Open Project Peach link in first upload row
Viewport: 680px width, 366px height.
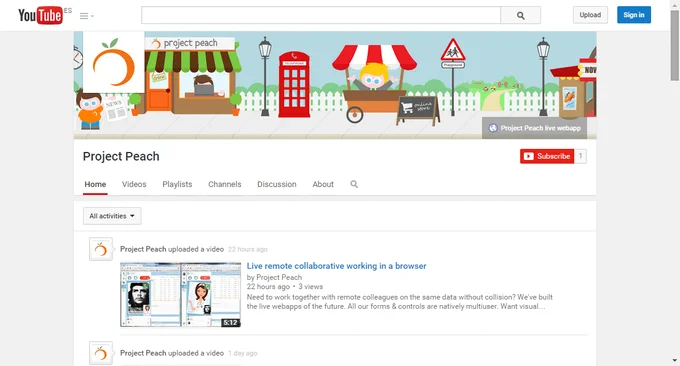(143, 249)
